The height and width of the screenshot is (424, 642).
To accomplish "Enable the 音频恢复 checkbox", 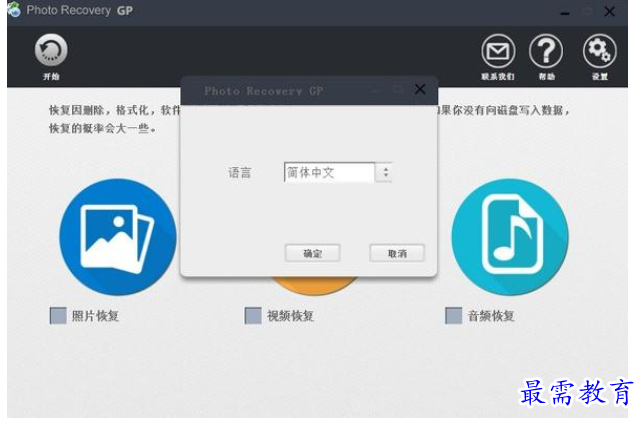I will (x=454, y=316).
